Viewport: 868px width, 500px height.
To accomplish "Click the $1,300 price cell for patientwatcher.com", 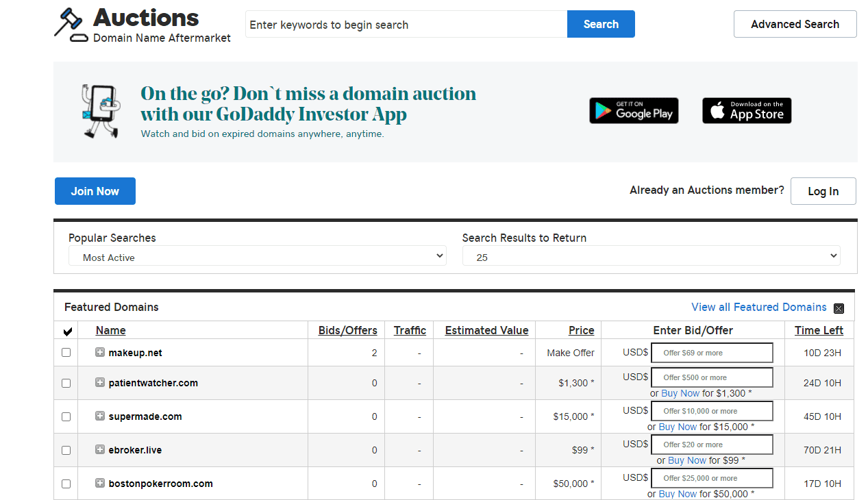I will (577, 383).
